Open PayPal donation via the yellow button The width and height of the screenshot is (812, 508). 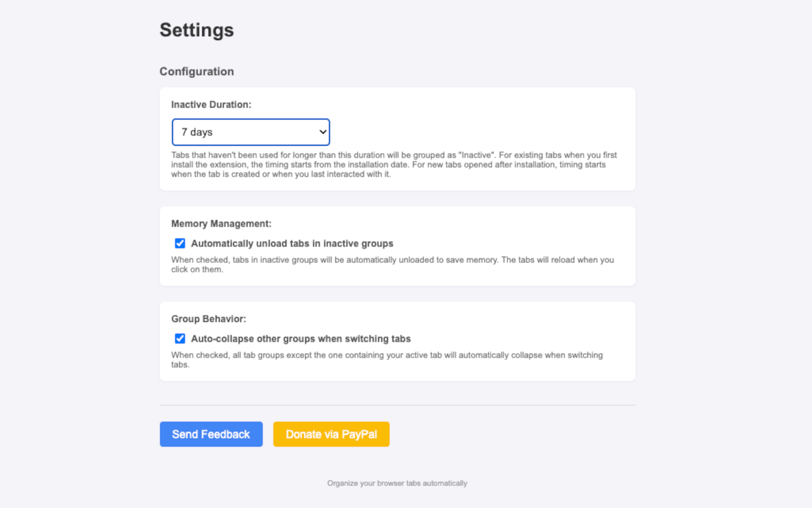331,434
